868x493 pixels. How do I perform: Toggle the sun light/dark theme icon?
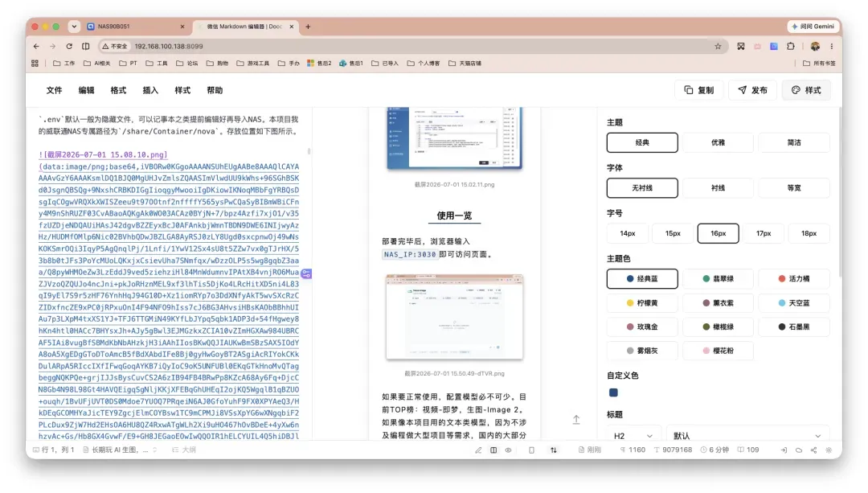coord(829,450)
